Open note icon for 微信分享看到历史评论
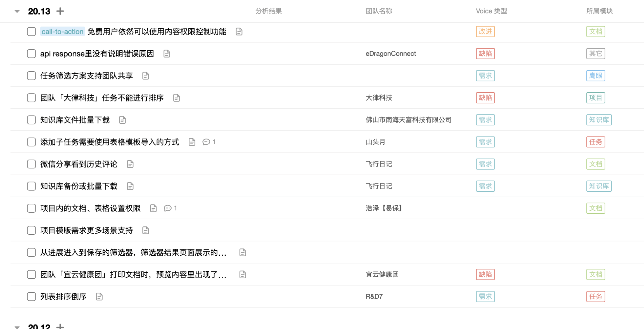This screenshot has width=644, height=329. tap(130, 164)
